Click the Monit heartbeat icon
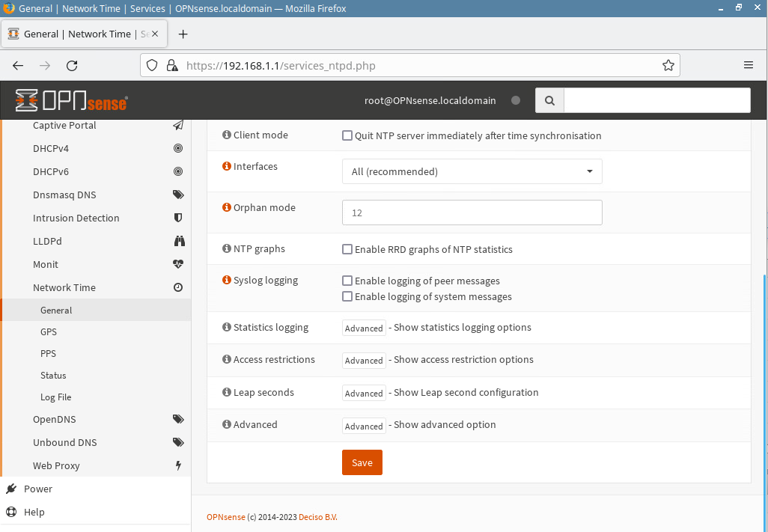 click(x=178, y=264)
